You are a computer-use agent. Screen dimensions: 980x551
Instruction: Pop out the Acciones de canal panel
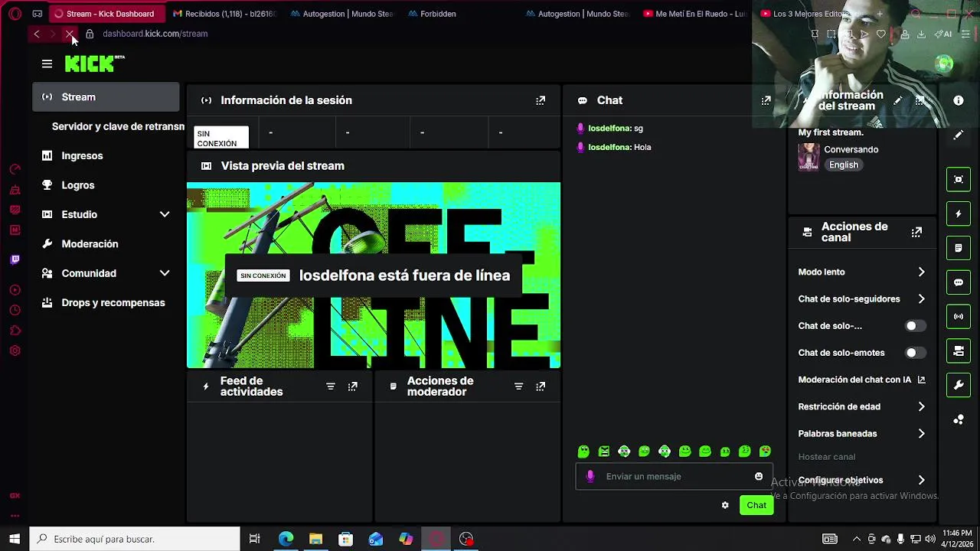pos(916,232)
